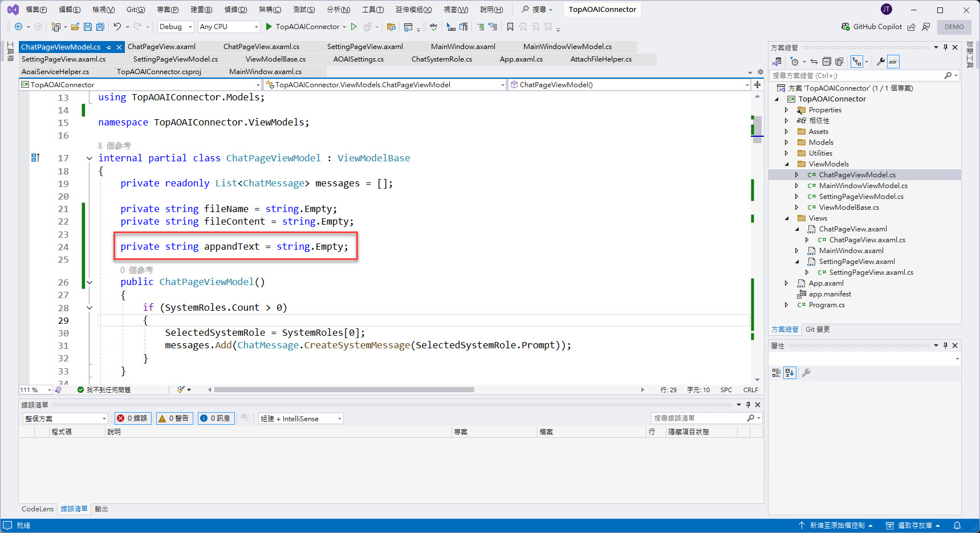Switch to the MainWindowViewModel.cs tab
The image size is (980, 533).
click(567, 47)
